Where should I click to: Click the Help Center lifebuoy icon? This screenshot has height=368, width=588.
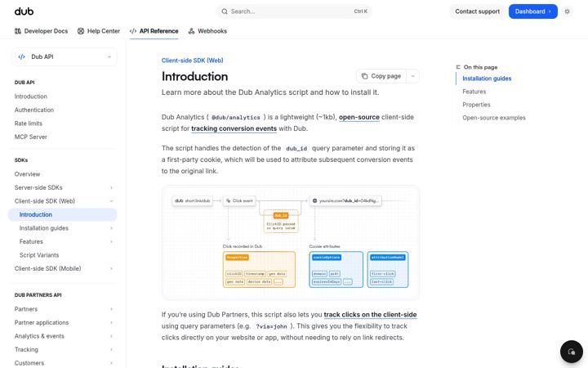coord(81,31)
